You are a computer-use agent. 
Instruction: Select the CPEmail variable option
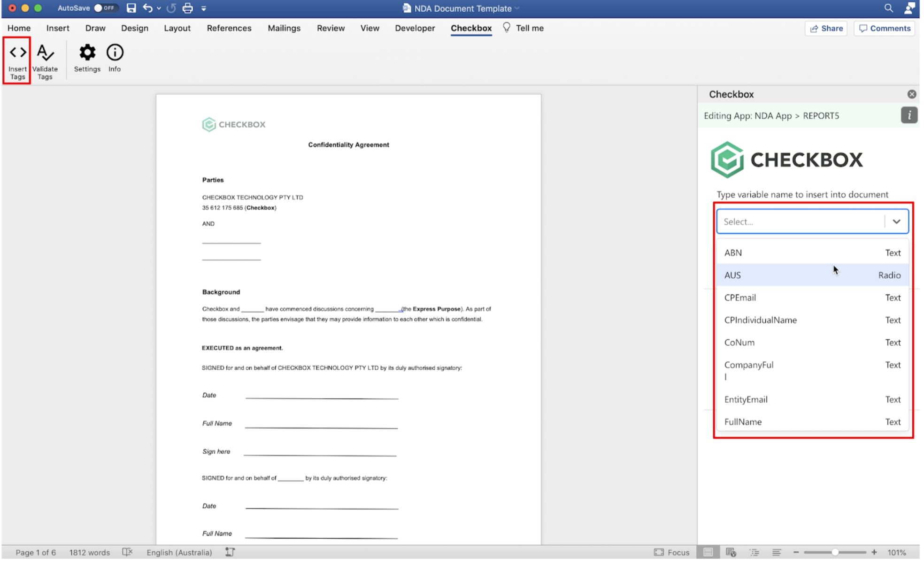point(812,298)
